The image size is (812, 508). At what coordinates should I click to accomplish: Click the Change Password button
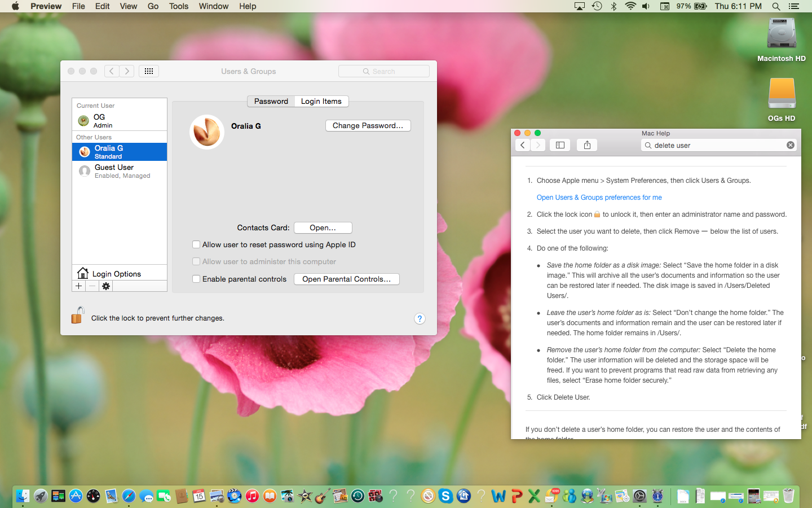coord(368,125)
